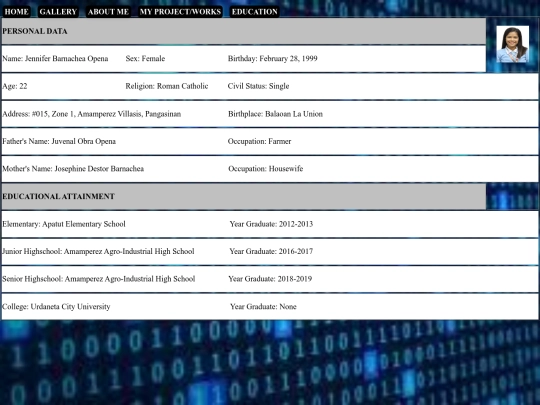Select Religion: Roman Catholic text
Viewport: 540px width, 405px height.
click(x=167, y=86)
